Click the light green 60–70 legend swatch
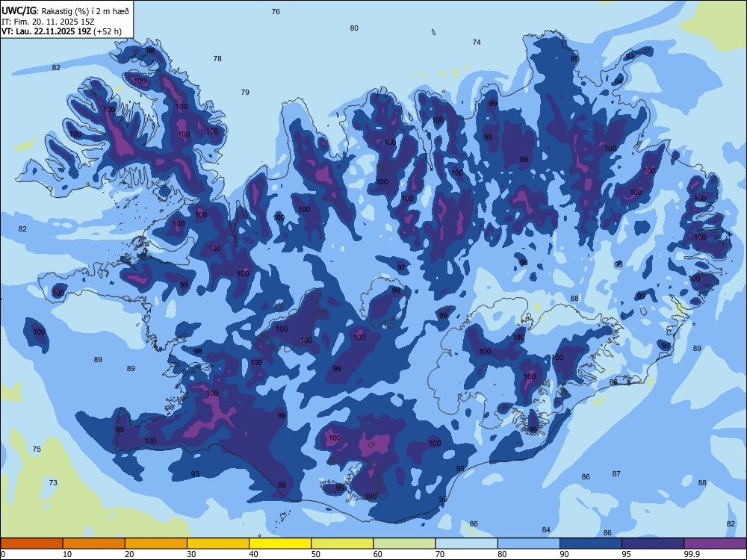The height and width of the screenshot is (560, 747). (404, 544)
